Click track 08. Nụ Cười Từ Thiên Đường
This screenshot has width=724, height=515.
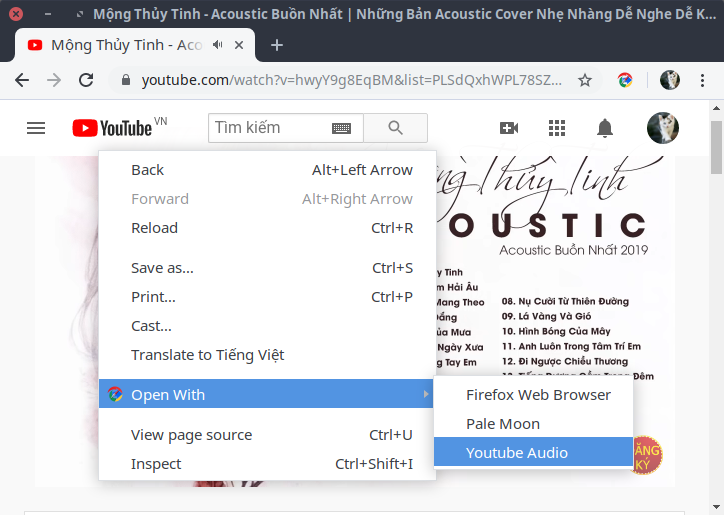[565, 302]
